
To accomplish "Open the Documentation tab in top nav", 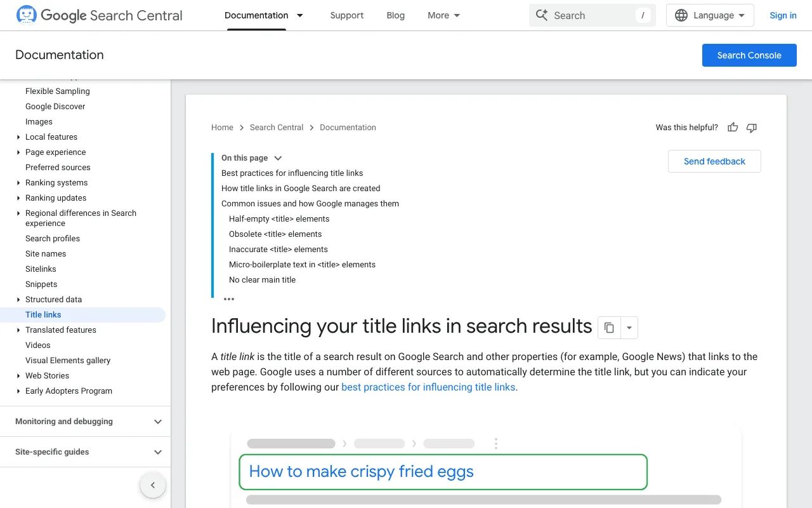I will click(x=256, y=15).
